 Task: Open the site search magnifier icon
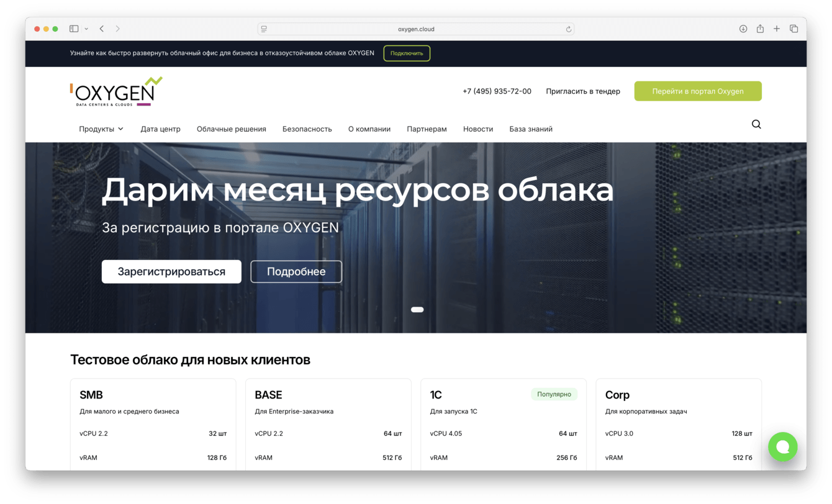(x=756, y=124)
